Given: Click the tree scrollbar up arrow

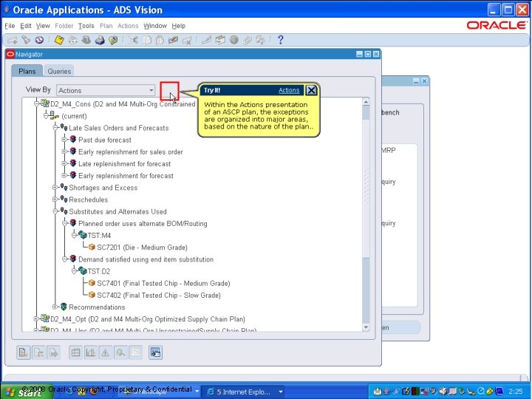Looking at the screenshot, I should coord(366,101).
